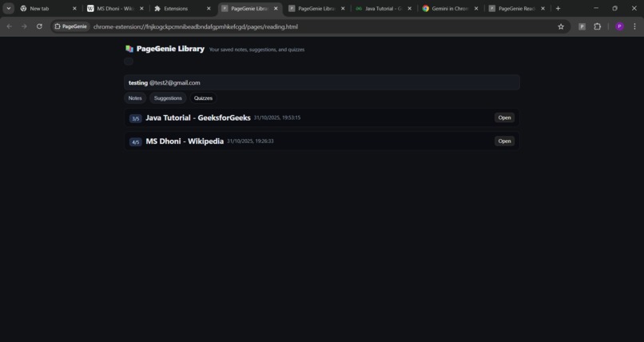Click the small round toggle under PageGenie Library
The height and width of the screenshot is (342, 644).
(x=129, y=62)
